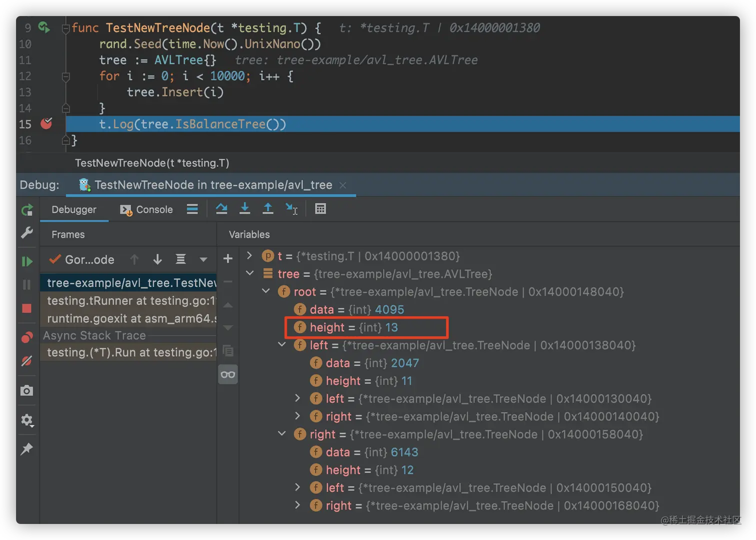Select the testing.tRunner frame
This screenshot has width=756, height=540.
click(x=128, y=301)
